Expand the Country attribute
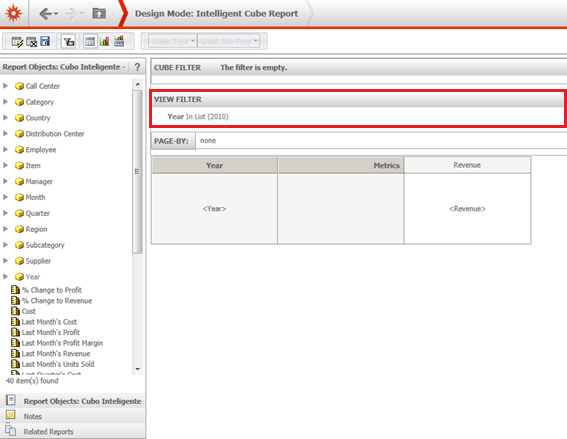567x439 pixels. tap(5, 118)
